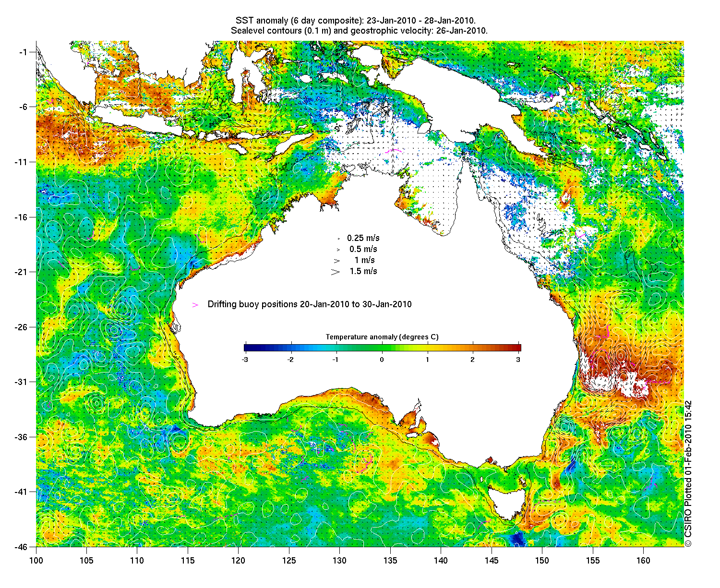Click the longitude axis label 130
Image resolution: width=720 pixels, height=588 pixels.
340,561
